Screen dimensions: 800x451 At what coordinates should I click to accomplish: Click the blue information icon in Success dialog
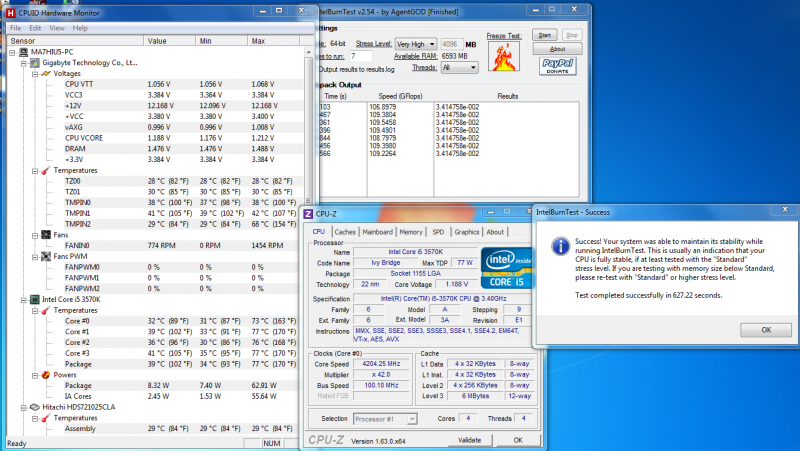560,246
